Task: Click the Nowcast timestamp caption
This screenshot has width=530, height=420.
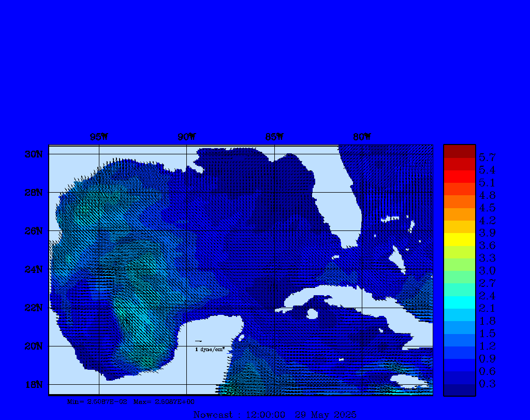Action: (x=274, y=415)
